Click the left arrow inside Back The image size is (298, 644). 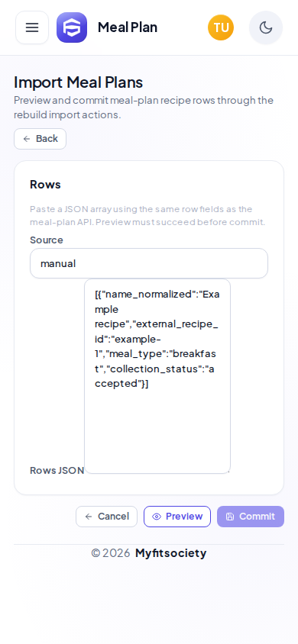coord(27,139)
